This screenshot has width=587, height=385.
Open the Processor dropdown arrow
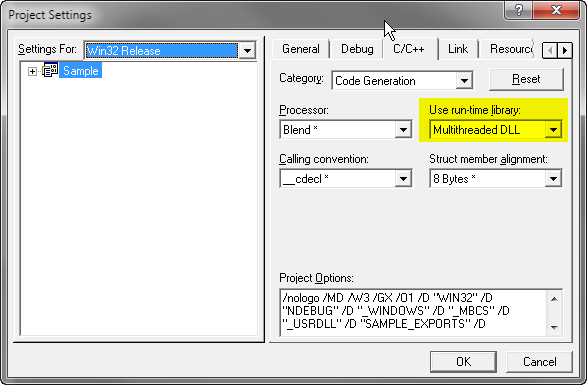(x=403, y=130)
